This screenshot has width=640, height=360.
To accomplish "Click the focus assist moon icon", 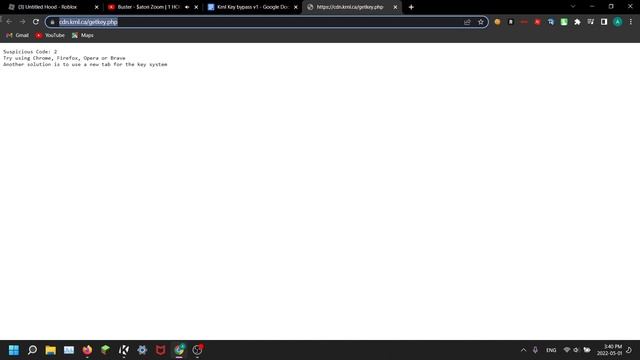I will (629, 350).
